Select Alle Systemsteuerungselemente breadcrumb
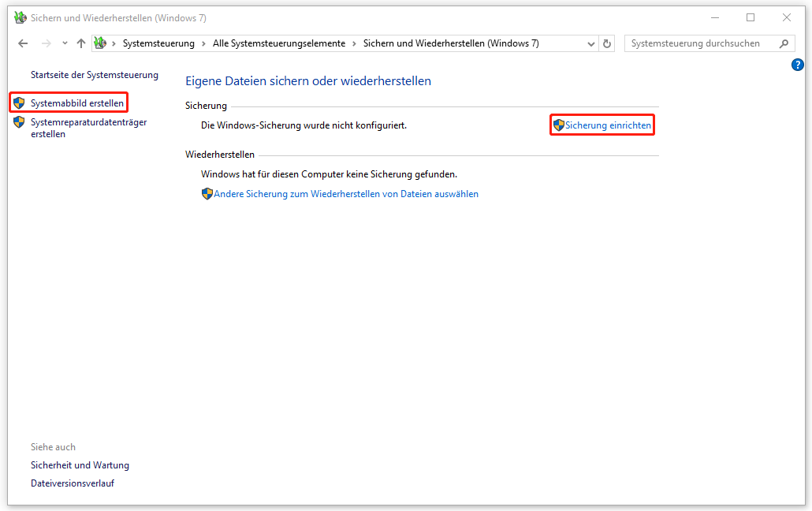 click(278, 44)
